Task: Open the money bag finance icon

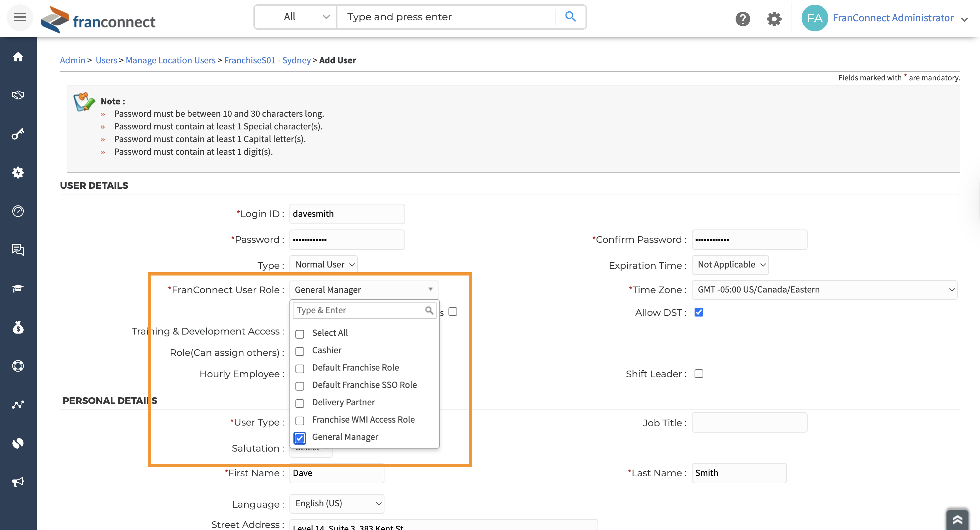Action: [18, 327]
